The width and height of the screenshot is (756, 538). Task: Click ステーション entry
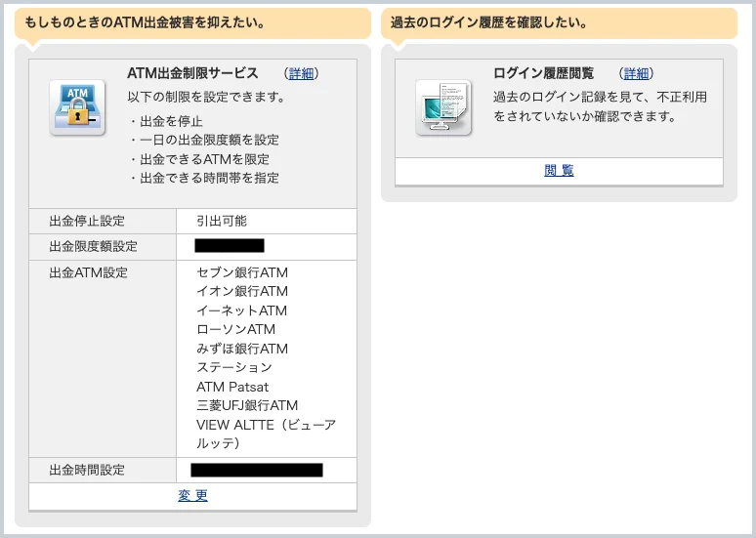(234, 367)
